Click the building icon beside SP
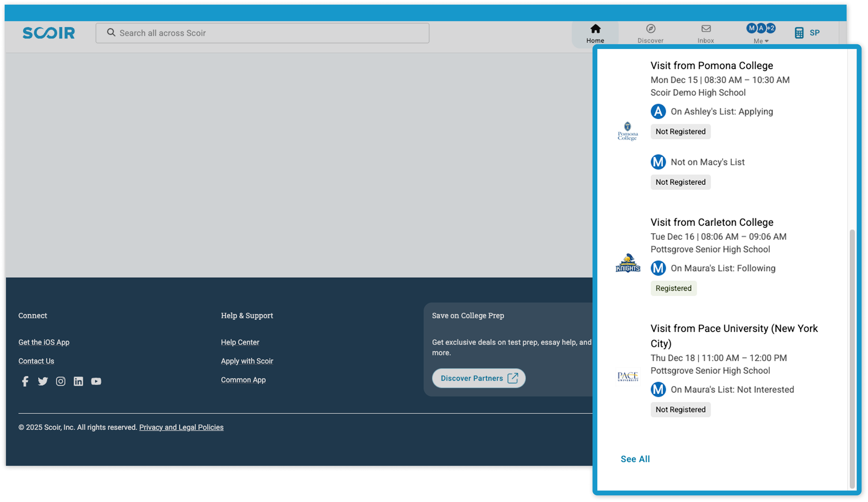 pyautogui.click(x=799, y=33)
